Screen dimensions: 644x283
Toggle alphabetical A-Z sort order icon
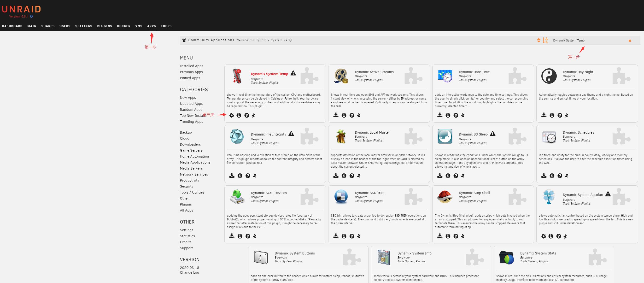point(545,40)
